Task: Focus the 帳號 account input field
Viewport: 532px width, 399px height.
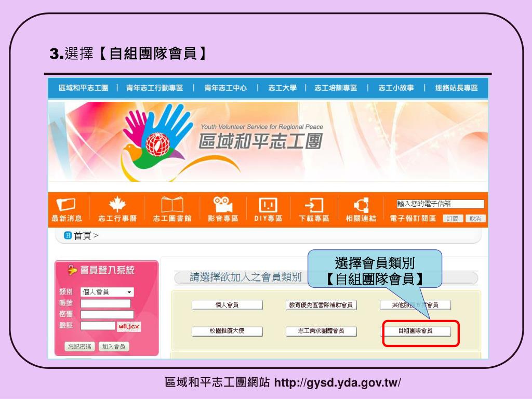Action: coord(105,303)
